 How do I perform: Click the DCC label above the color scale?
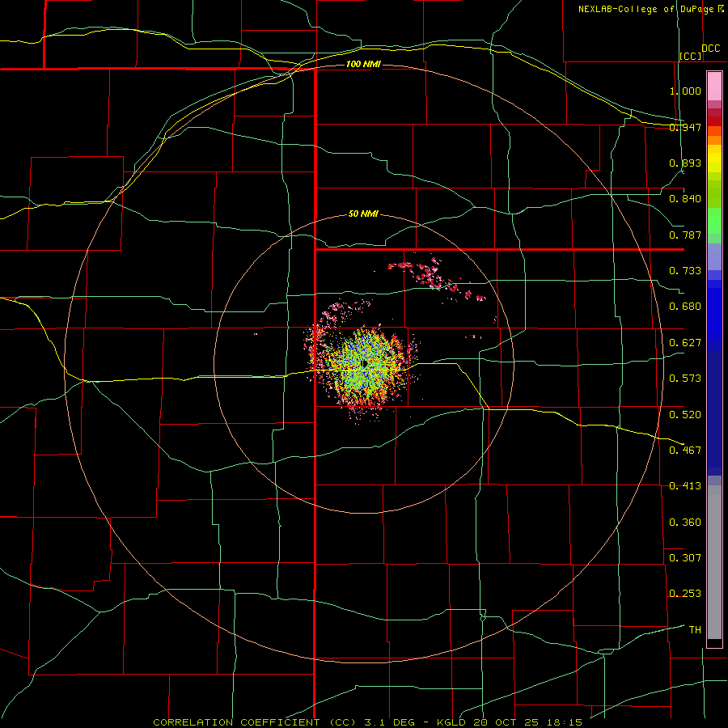coord(710,48)
